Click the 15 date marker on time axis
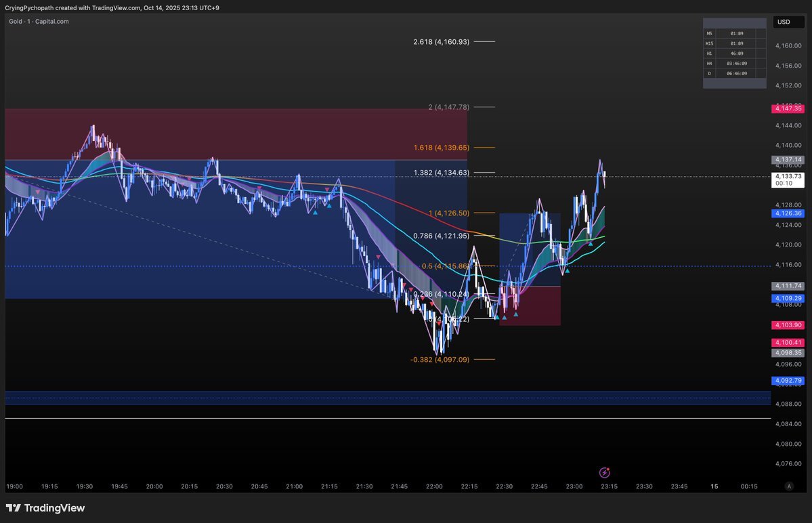Viewport: 812px width, 523px height. click(x=714, y=486)
